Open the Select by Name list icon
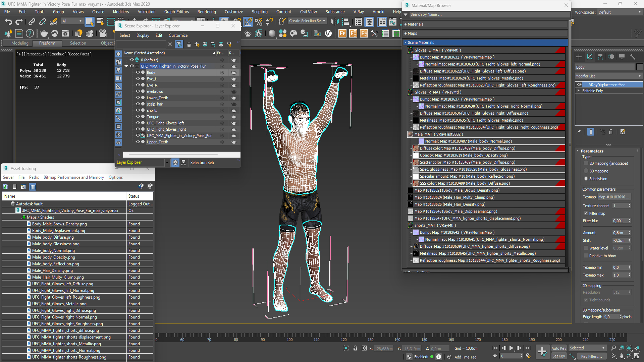 click(x=100, y=22)
